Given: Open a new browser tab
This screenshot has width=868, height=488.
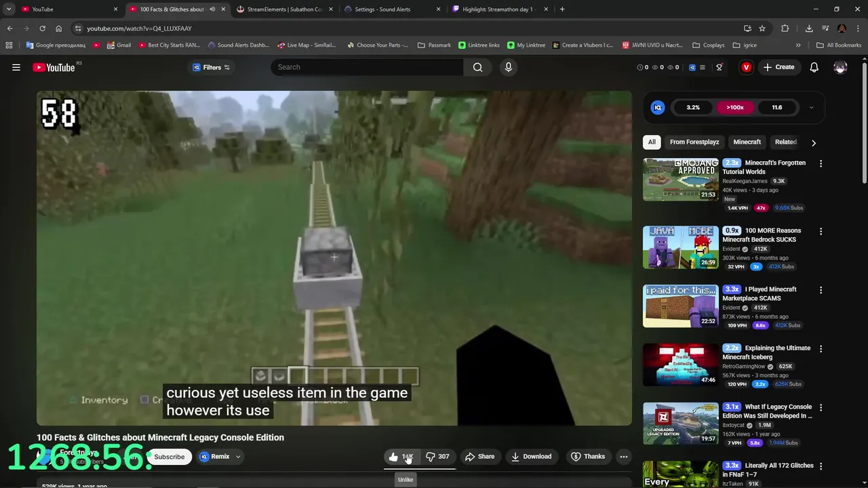Looking at the screenshot, I should coord(562,9).
